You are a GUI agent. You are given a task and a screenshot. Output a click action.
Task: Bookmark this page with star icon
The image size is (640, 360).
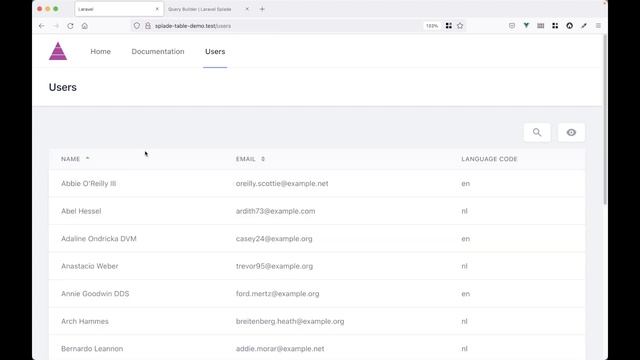tap(460, 26)
